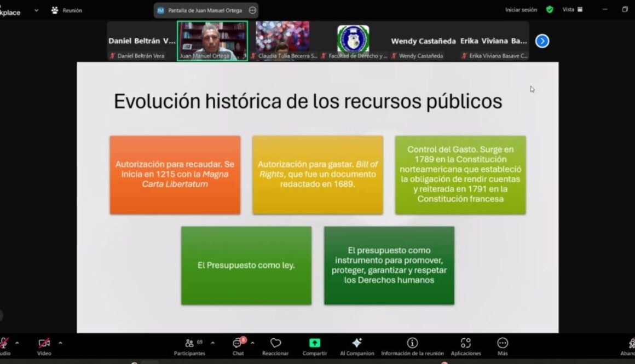Screen dimensions: 635x364
Task: Click orange Autorización para recaudar box
Action: pos(175,175)
